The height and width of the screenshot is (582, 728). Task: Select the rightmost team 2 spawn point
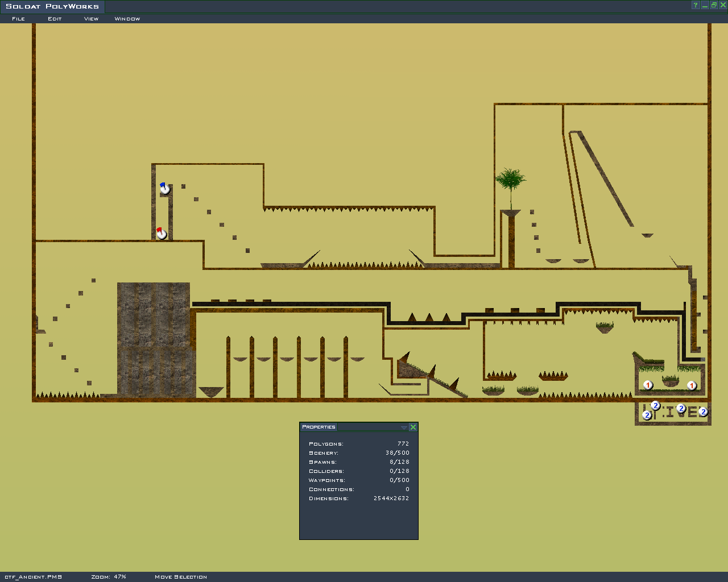pyautogui.click(x=703, y=411)
